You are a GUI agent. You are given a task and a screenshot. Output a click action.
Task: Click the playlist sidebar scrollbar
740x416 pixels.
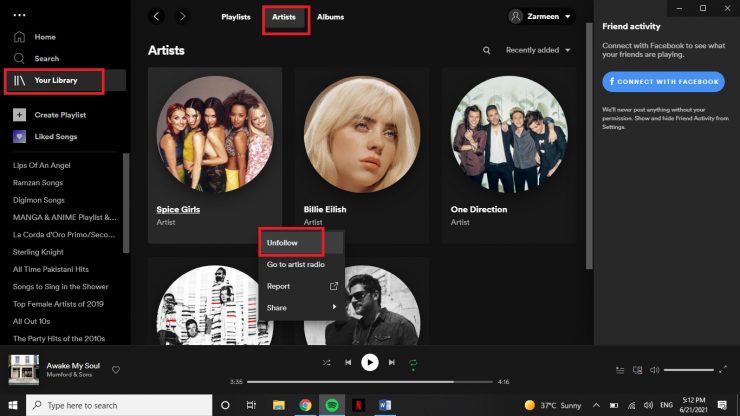(x=126, y=203)
